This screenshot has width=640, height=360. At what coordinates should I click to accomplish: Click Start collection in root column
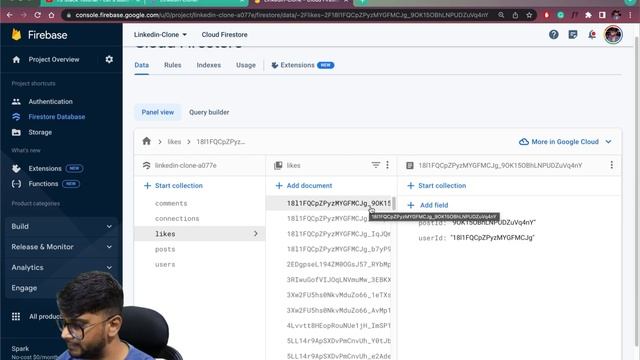(173, 186)
